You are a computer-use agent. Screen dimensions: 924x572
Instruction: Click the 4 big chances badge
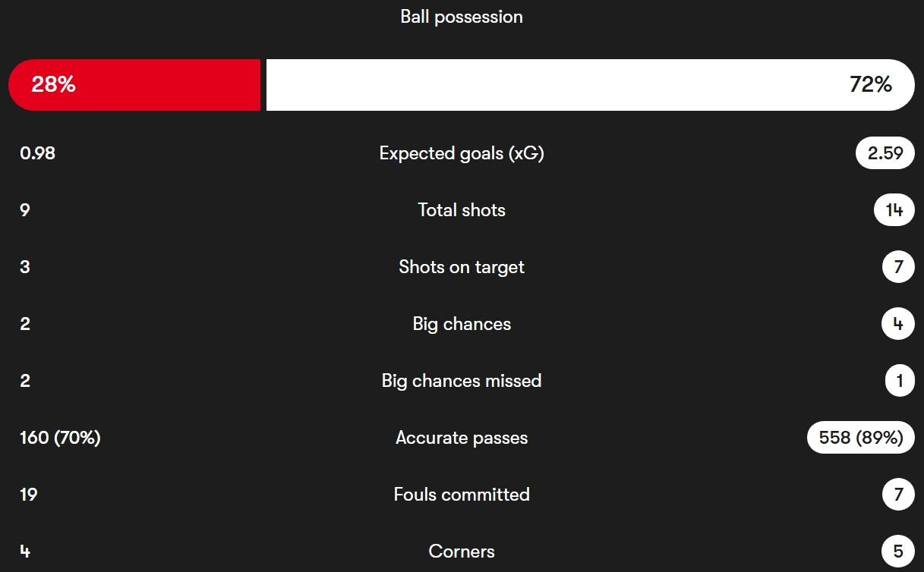(x=898, y=324)
